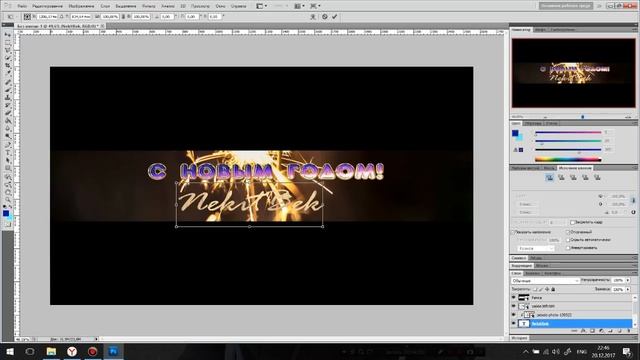This screenshot has width=640, height=360.
Task: Open Yandex Browser from taskbar
Action: tap(72, 351)
